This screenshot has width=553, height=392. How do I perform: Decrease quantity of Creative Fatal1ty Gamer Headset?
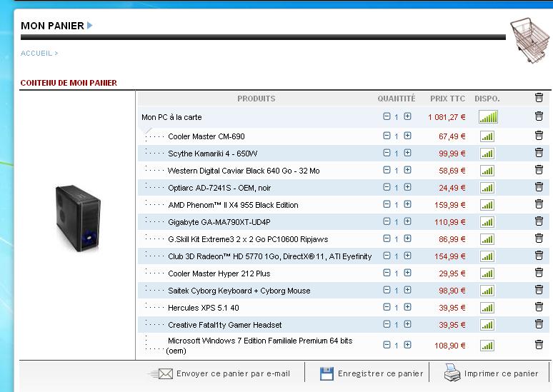(x=387, y=324)
